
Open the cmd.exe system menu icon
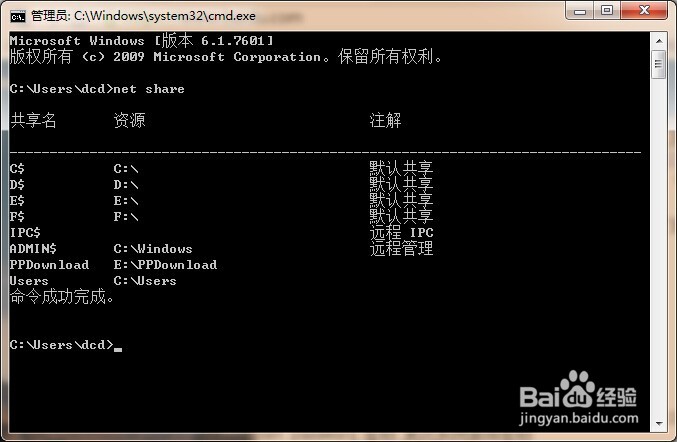[17, 16]
